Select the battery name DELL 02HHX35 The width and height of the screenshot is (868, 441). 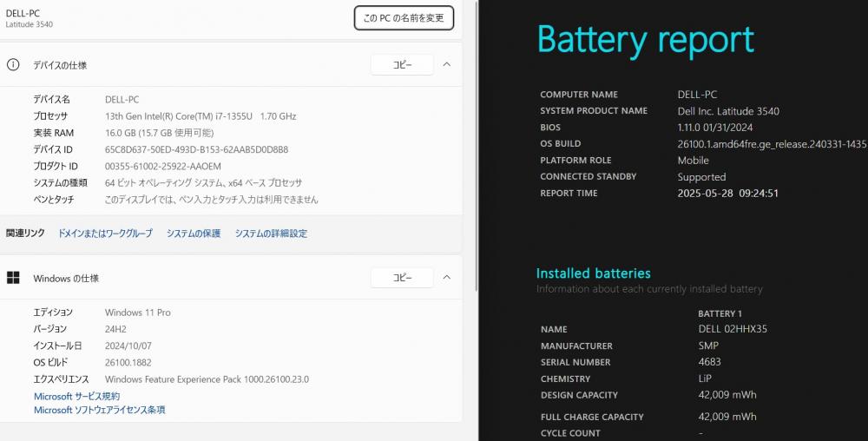point(733,329)
